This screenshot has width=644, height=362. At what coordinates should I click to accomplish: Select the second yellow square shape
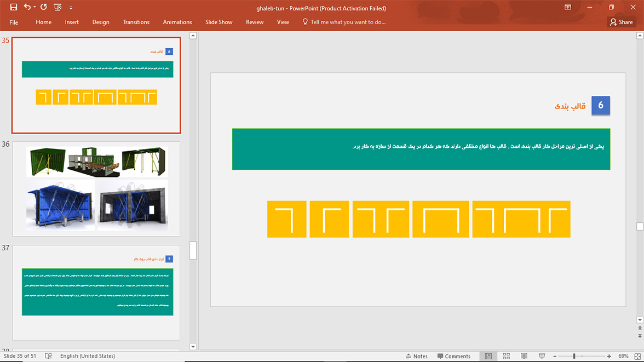[x=329, y=219]
